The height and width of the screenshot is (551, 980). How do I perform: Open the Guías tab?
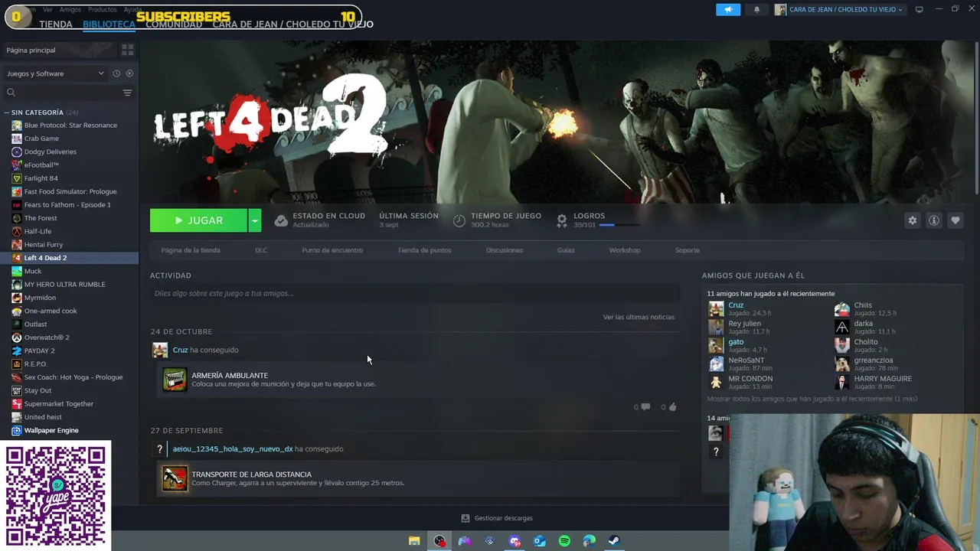(x=566, y=250)
